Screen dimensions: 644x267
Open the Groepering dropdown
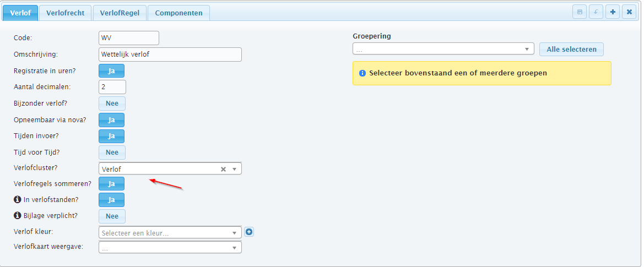pos(443,49)
